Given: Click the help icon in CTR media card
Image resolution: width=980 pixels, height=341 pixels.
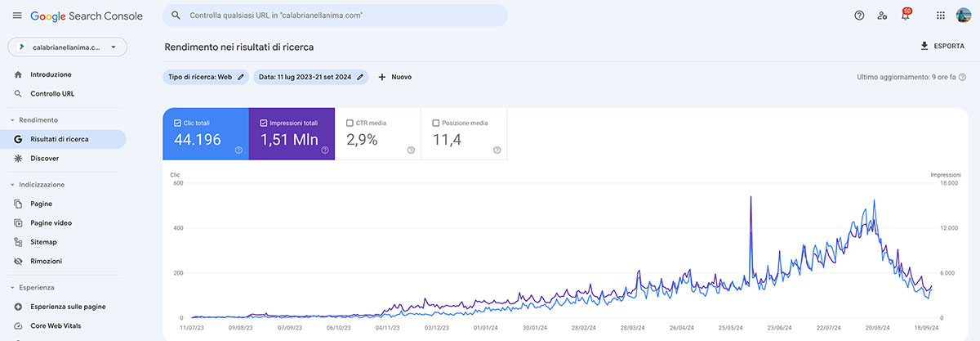Looking at the screenshot, I should 410,150.
